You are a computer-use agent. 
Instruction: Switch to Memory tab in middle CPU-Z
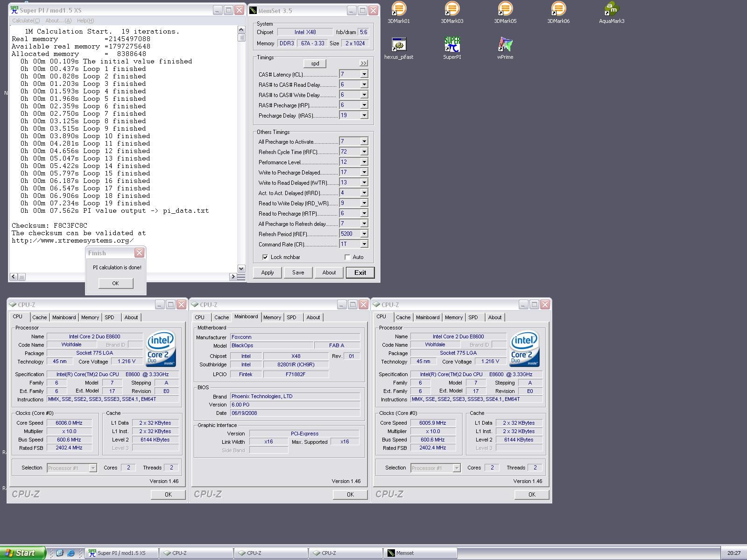click(272, 317)
